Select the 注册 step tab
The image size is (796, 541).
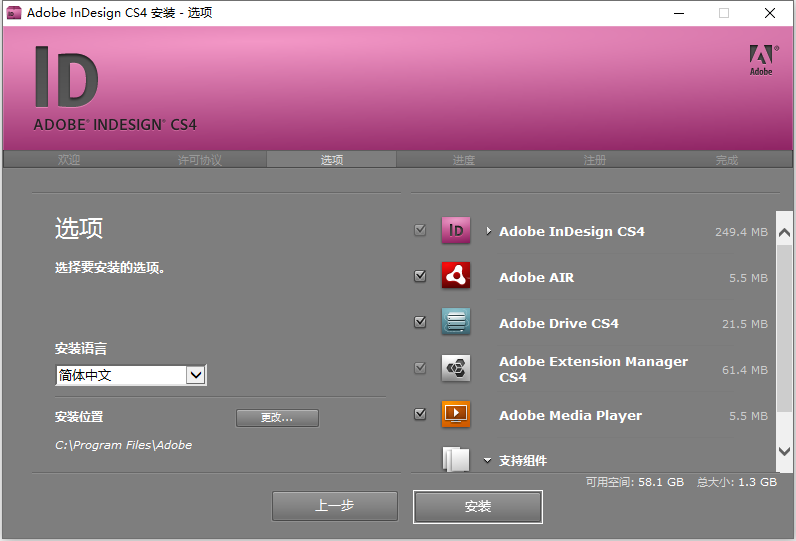coord(594,160)
